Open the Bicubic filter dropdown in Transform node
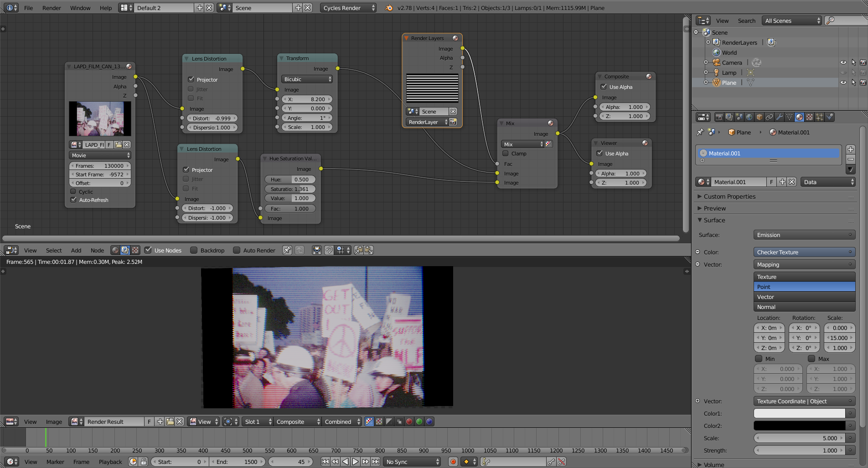The width and height of the screenshot is (868, 468). (307, 79)
